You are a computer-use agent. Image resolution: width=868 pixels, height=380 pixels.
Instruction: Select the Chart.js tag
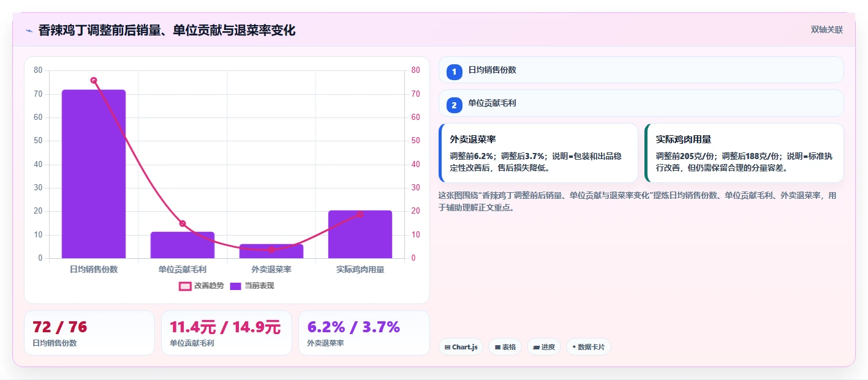pos(461,347)
